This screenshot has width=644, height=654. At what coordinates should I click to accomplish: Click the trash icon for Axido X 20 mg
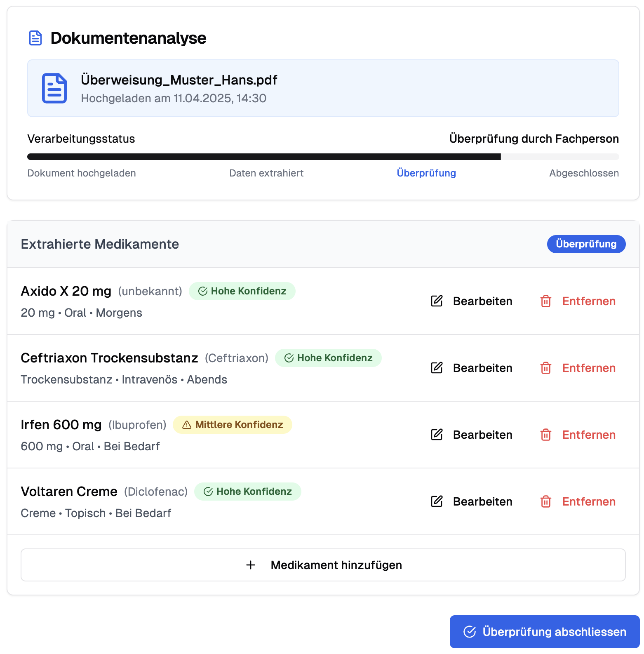pyautogui.click(x=546, y=301)
